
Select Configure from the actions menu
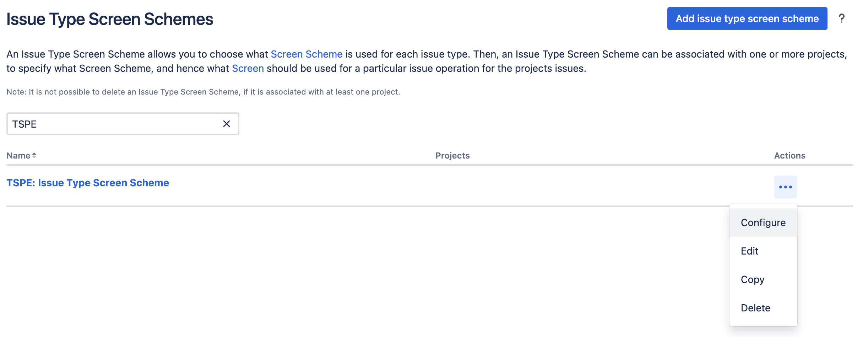(x=763, y=222)
